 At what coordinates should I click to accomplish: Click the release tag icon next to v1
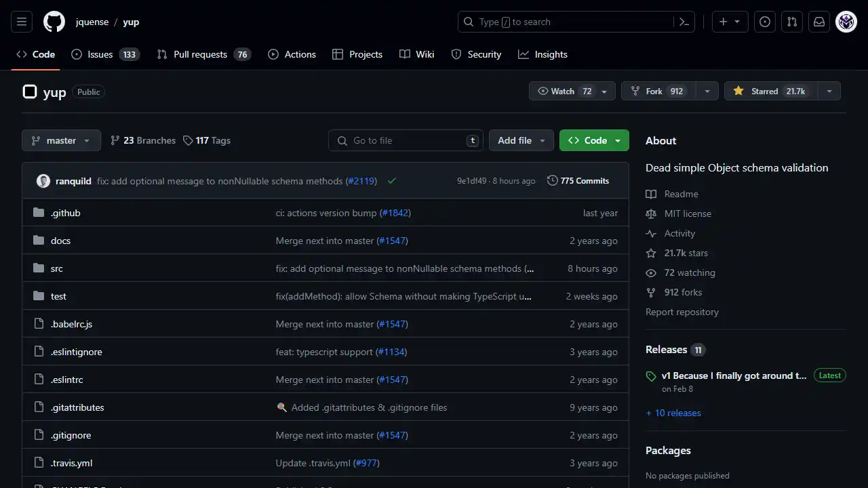click(x=650, y=375)
